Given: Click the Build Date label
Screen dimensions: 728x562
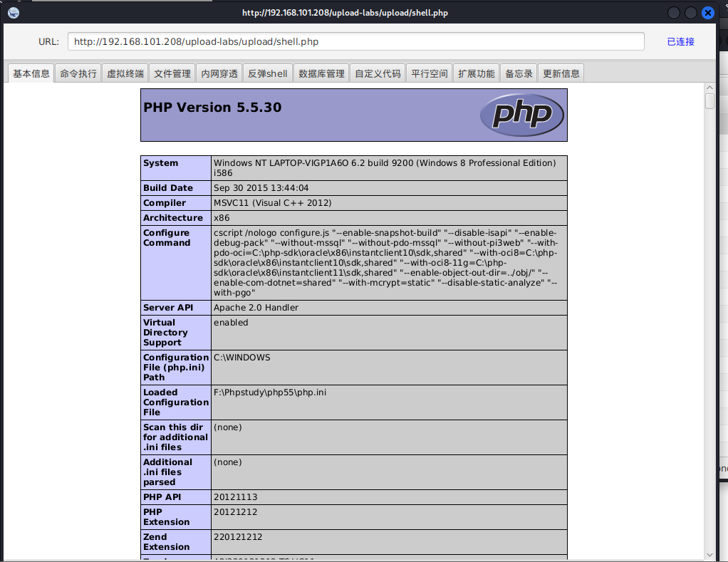Looking at the screenshot, I should click(168, 188).
